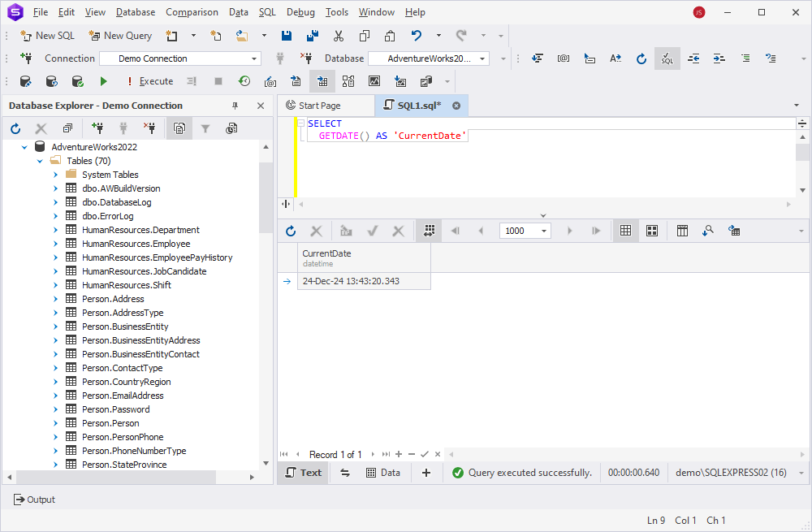Screen dimensions: 812x532
Task: Click the Redo arrow icon
Action: pos(461,35)
